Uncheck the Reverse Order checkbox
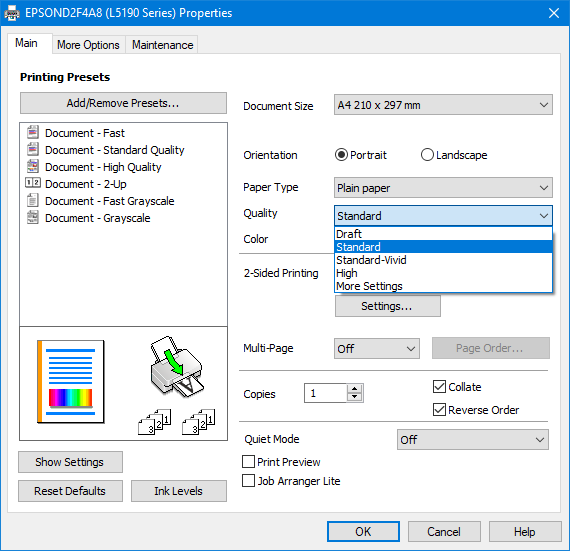The image size is (570, 551). click(439, 410)
